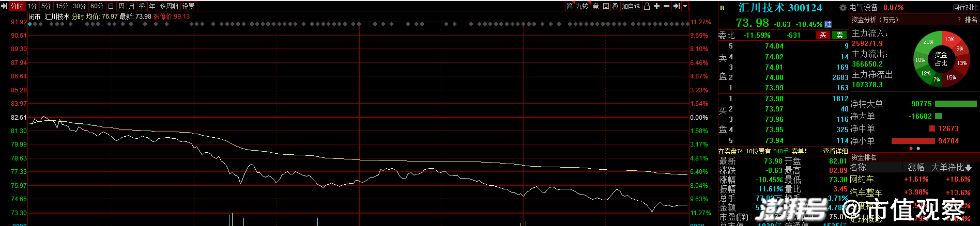Toggle the 竞 auction display button

(x=595, y=6)
